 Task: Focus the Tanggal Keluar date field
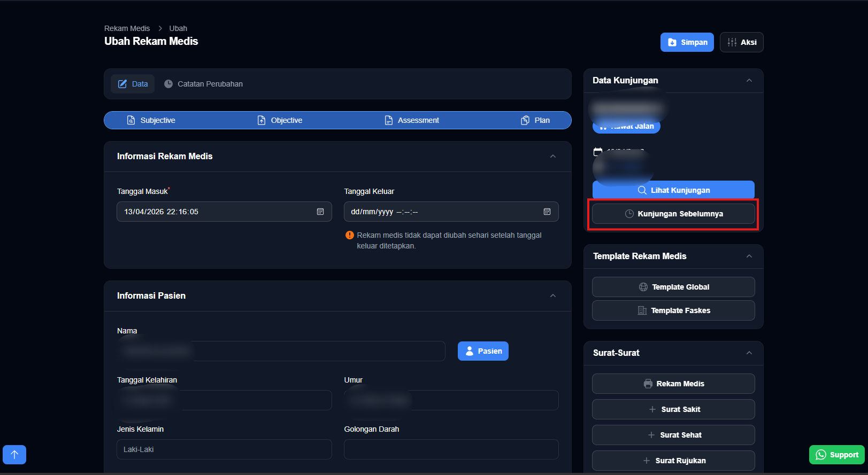pos(451,212)
